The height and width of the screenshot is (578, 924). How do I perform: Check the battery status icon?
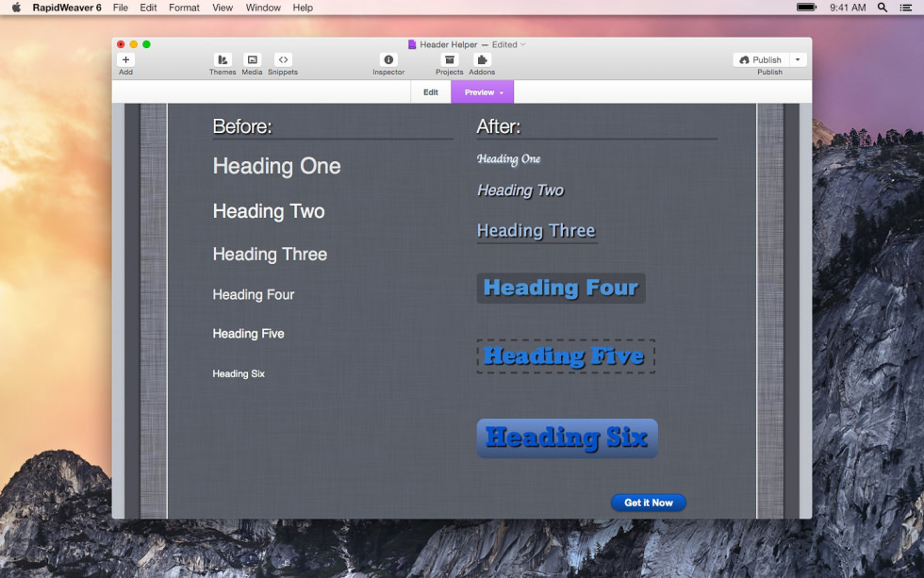[807, 7]
